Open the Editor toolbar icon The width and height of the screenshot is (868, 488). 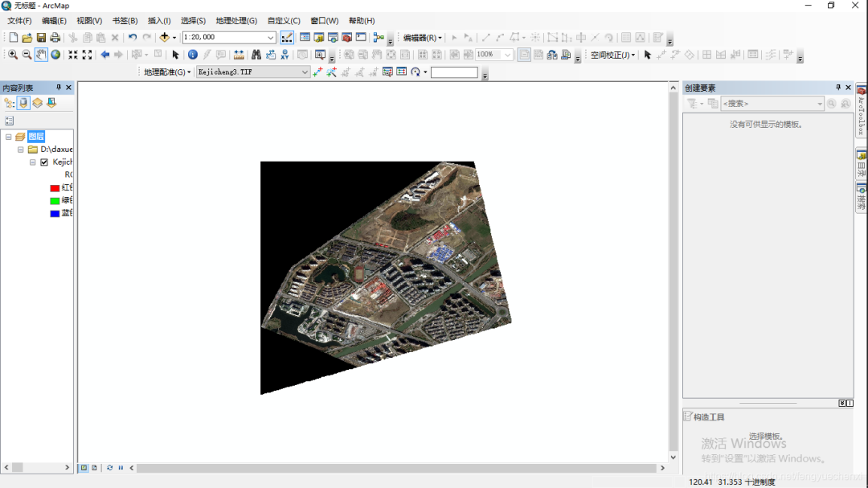[x=287, y=38]
